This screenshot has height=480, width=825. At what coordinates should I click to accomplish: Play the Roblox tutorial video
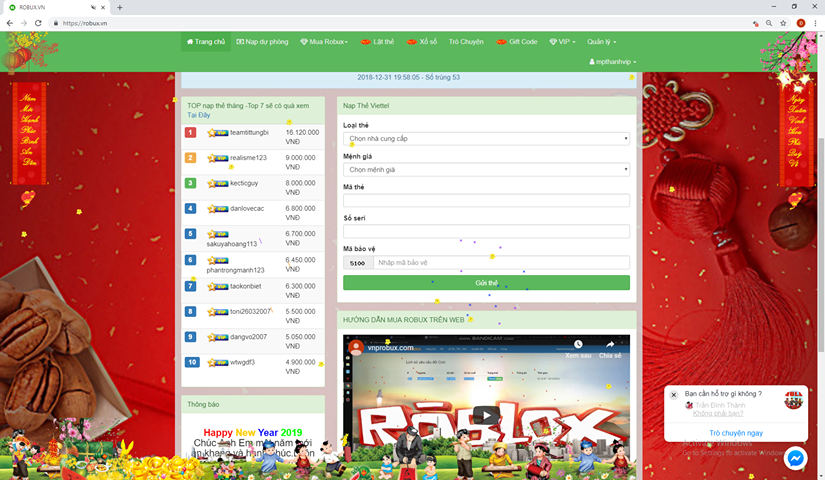tap(486, 415)
